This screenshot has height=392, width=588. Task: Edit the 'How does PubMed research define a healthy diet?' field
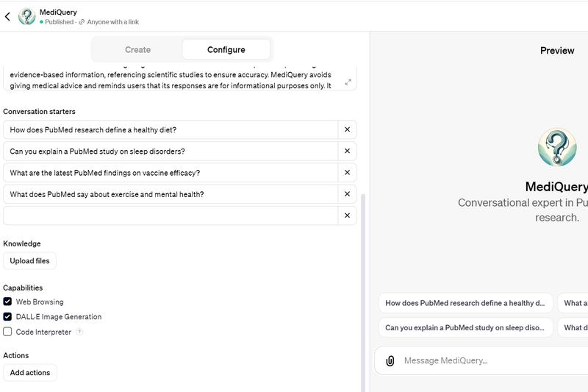coord(171,129)
